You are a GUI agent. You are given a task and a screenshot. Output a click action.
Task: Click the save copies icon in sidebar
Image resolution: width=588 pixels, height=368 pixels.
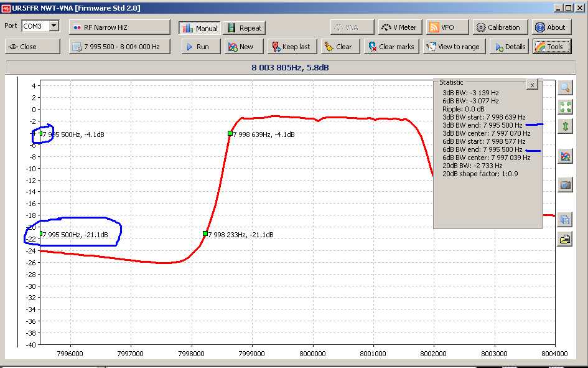565,219
